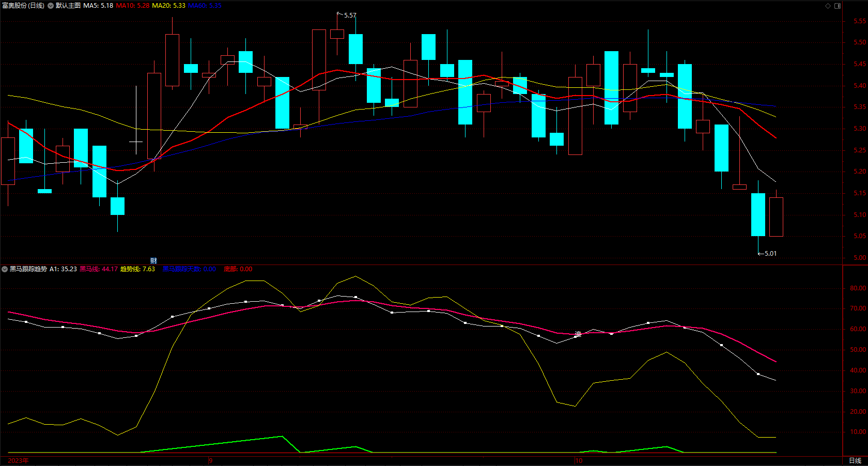The height and width of the screenshot is (466, 868).
Task: Click the 5.10 price axis label
Action: point(860,215)
